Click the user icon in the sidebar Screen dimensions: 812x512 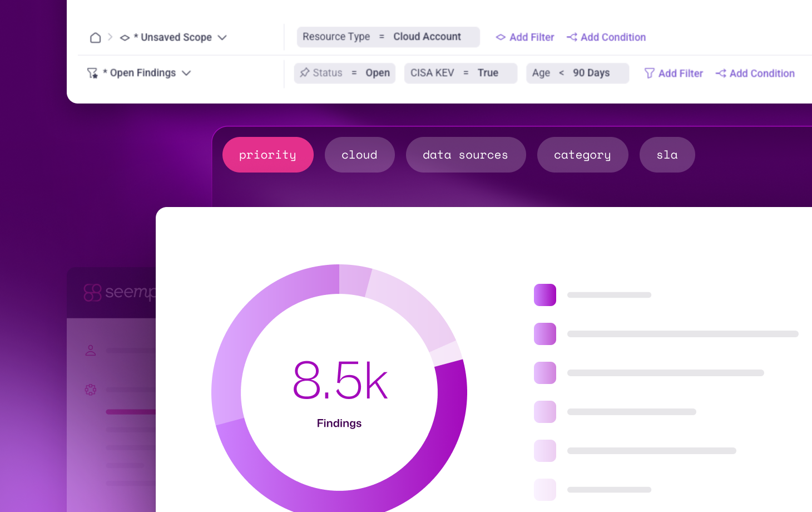tap(91, 351)
